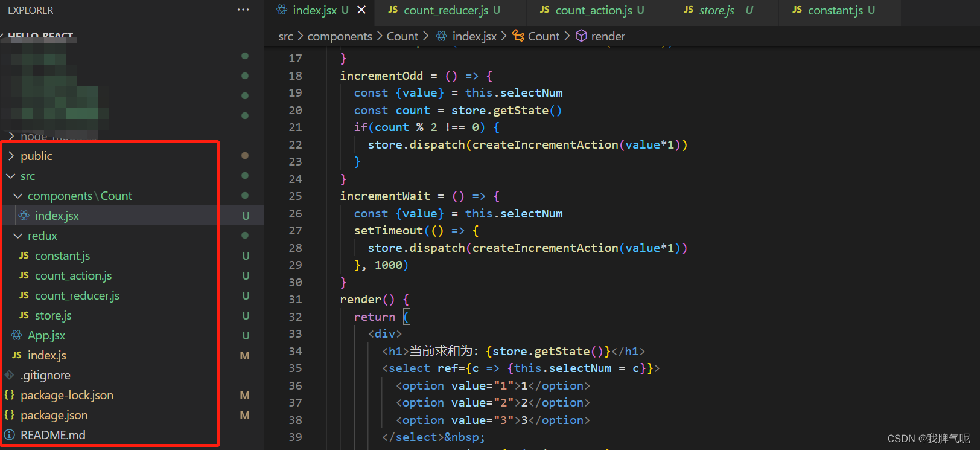Click 'setTimeout' on line 27
The width and height of the screenshot is (980, 450).
point(389,231)
